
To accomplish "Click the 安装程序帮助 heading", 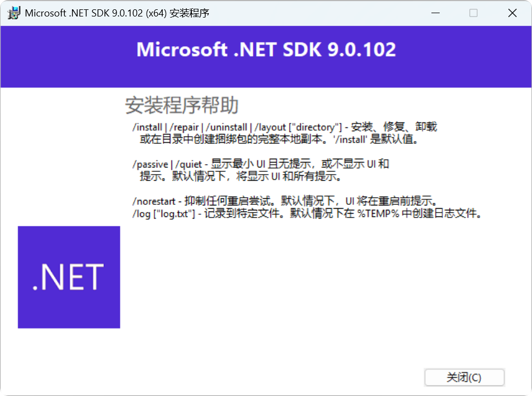I will tap(181, 105).
